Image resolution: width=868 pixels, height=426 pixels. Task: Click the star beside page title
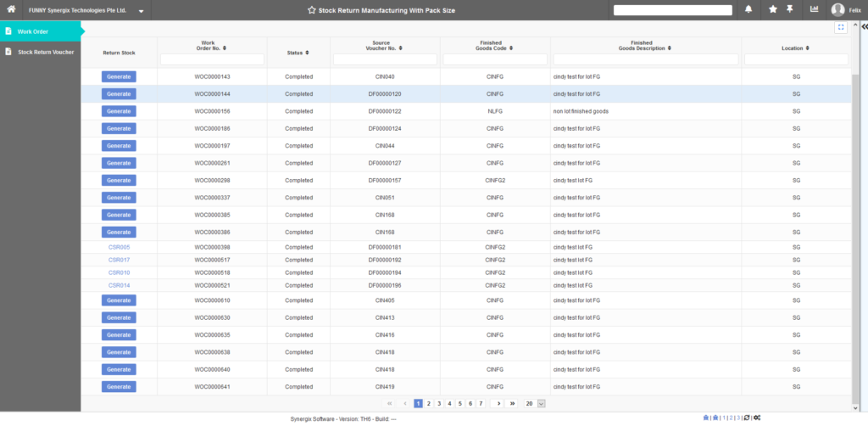tap(312, 10)
